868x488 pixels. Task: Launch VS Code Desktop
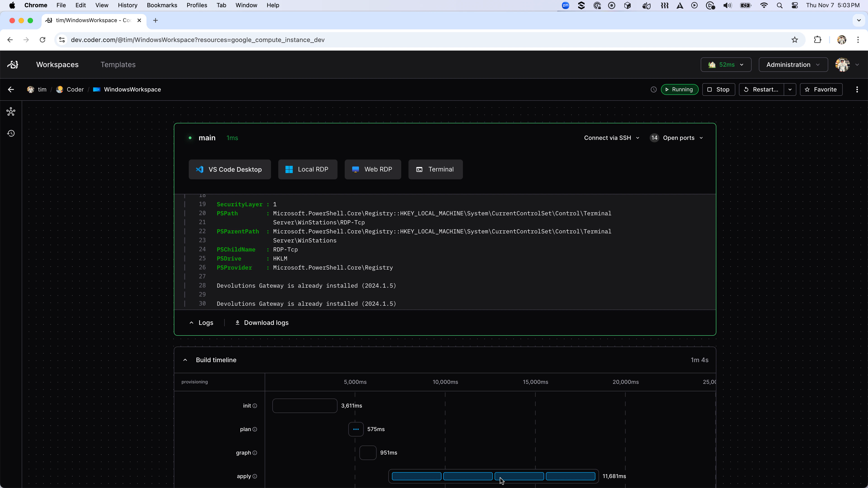(230, 169)
